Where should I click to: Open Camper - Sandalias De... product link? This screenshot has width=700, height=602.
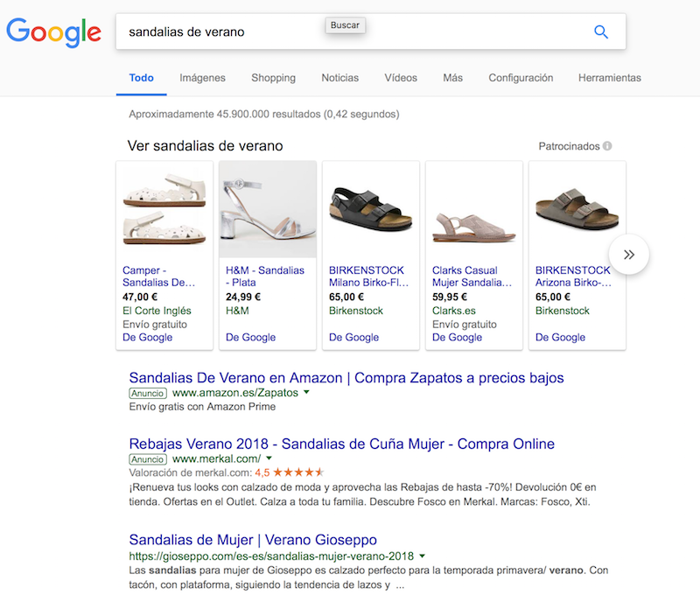158,276
